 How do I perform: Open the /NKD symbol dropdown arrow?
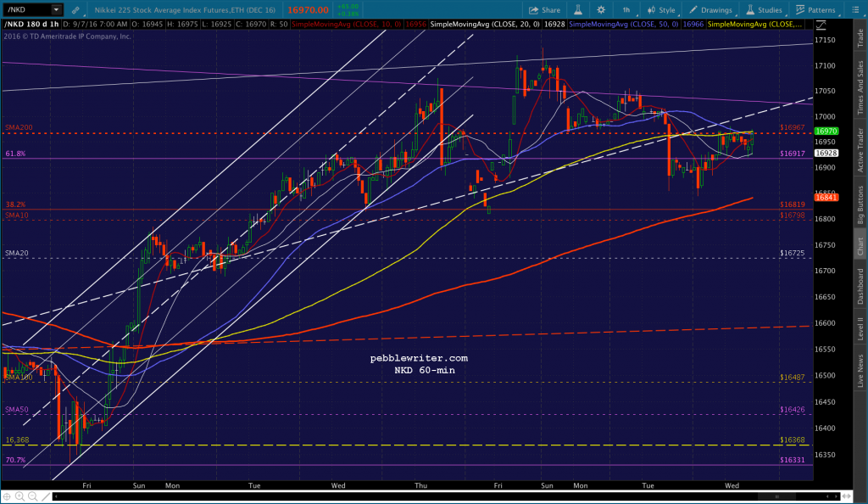[x=56, y=9]
